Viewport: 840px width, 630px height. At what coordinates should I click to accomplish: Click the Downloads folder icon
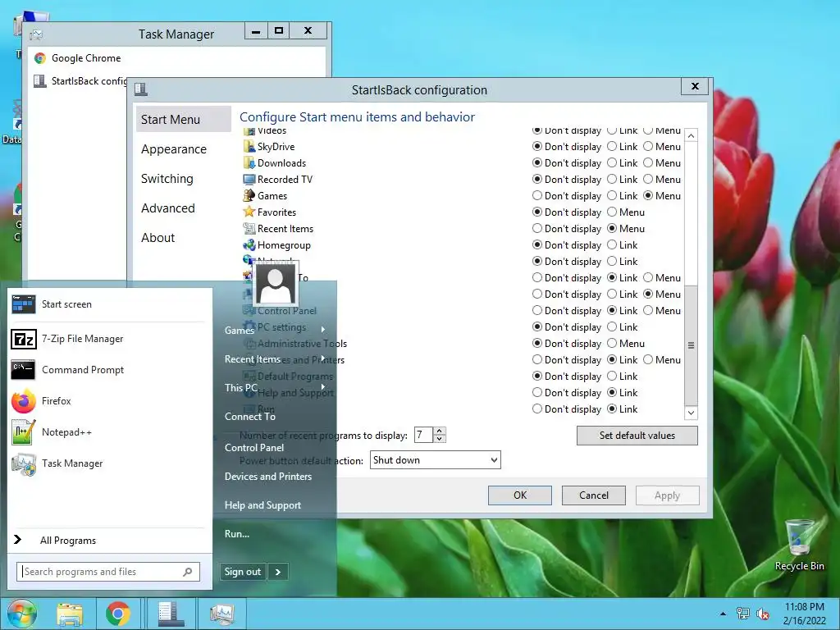tap(249, 163)
